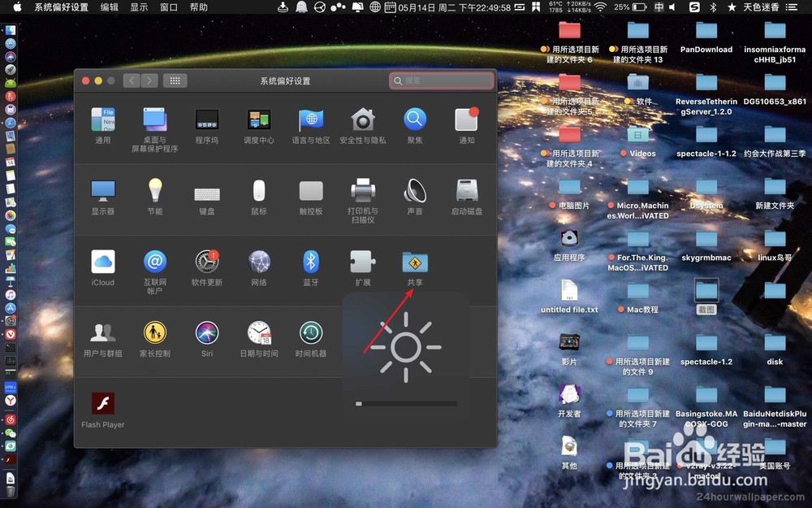Open the 编辑 menu
Viewport: 812px width, 508px height.
point(110,7)
